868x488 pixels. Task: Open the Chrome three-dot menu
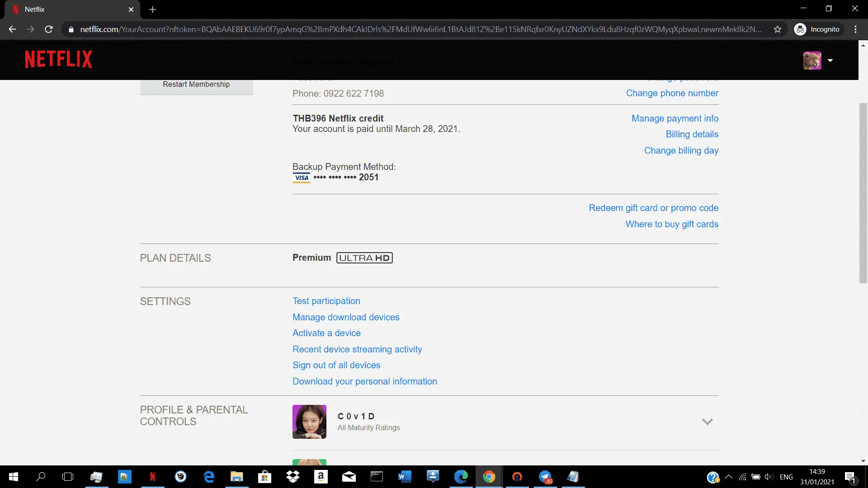pyautogui.click(x=855, y=29)
